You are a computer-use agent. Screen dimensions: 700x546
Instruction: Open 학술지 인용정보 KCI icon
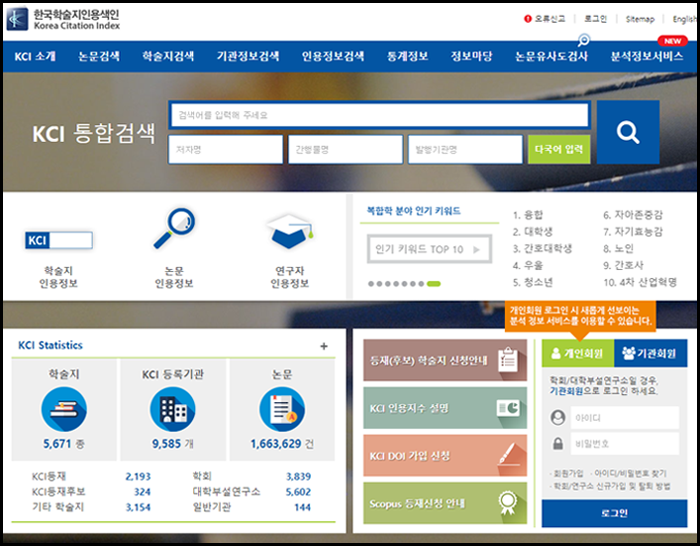[58, 240]
